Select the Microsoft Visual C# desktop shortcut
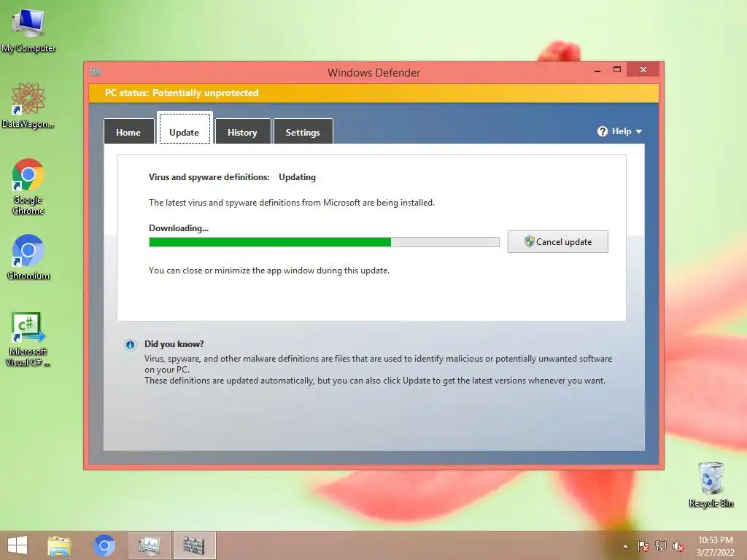The height and width of the screenshot is (560, 747). pos(28,339)
